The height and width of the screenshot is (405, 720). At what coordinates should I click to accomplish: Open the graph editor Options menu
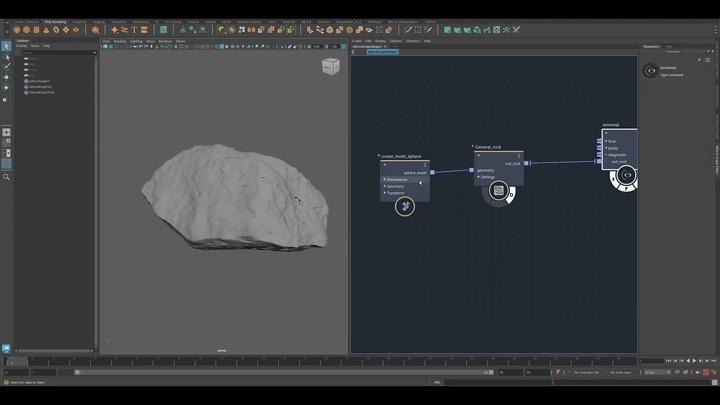(395, 41)
